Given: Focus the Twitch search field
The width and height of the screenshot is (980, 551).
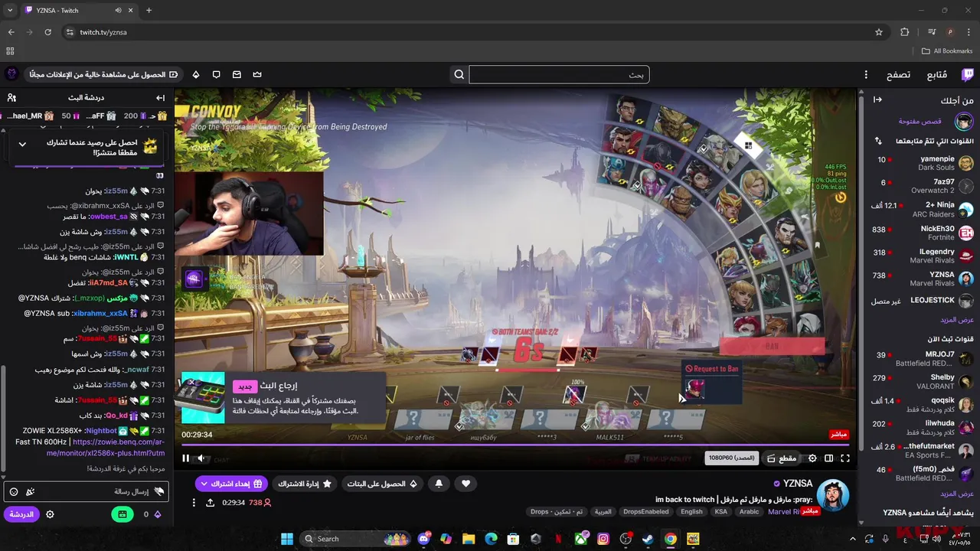Looking at the screenshot, I should (559, 74).
